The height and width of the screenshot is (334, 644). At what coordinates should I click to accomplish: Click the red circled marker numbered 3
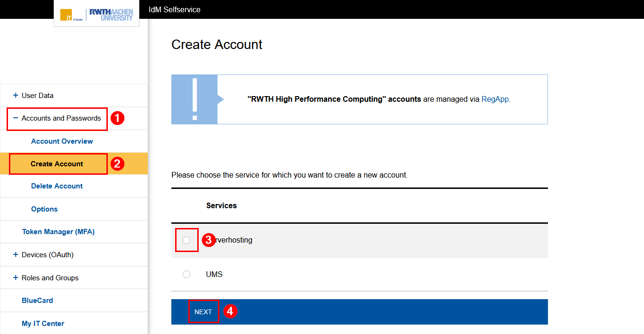tap(208, 240)
